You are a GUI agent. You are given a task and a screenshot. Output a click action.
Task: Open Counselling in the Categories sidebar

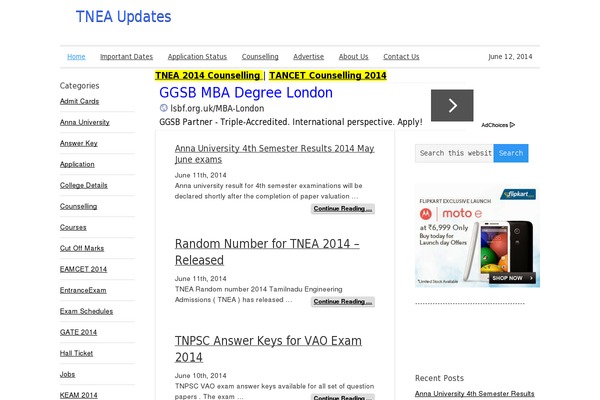pyautogui.click(x=78, y=206)
